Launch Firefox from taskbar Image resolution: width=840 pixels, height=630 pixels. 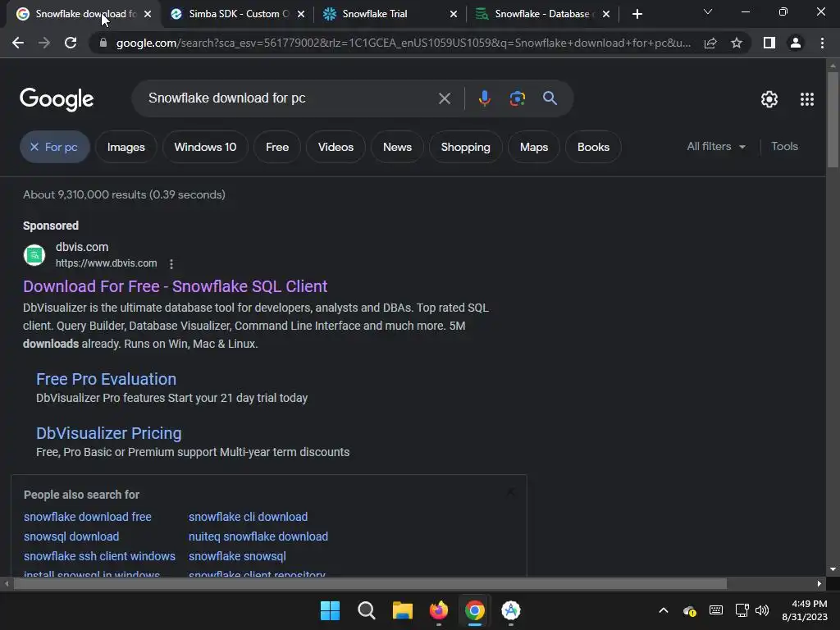click(439, 610)
